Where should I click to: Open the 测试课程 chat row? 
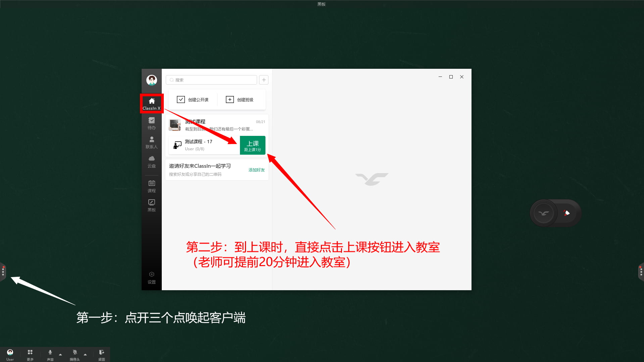pos(217,125)
